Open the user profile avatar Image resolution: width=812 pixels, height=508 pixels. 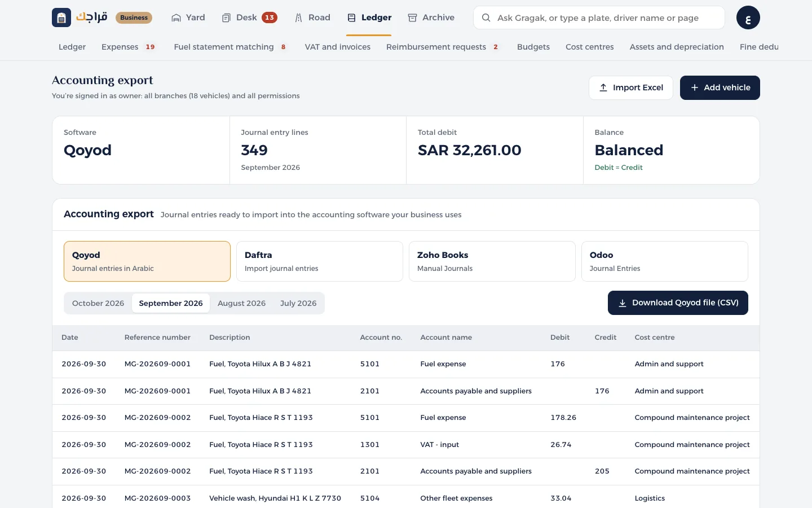(748, 17)
